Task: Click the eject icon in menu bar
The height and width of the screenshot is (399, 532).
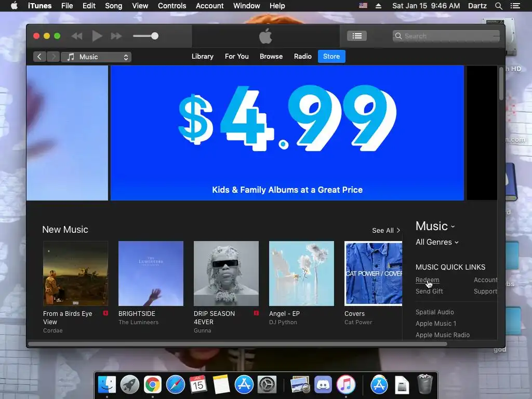Action: click(x=378, y=6)
